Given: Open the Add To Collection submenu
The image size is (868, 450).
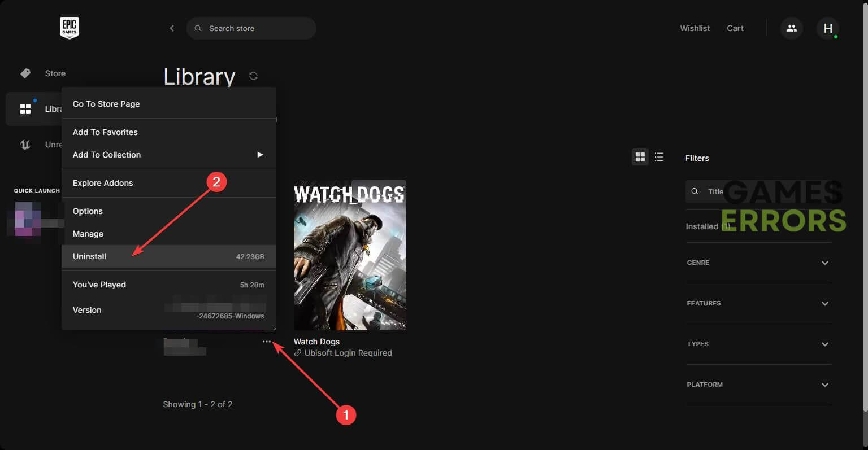Looking at the screenshot, I should [107, 155].
